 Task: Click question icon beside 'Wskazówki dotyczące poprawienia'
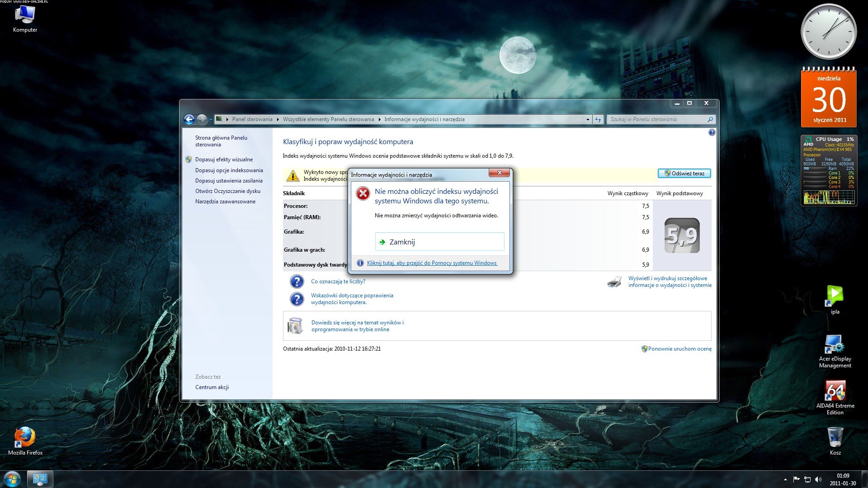click(x=297, y=299)
